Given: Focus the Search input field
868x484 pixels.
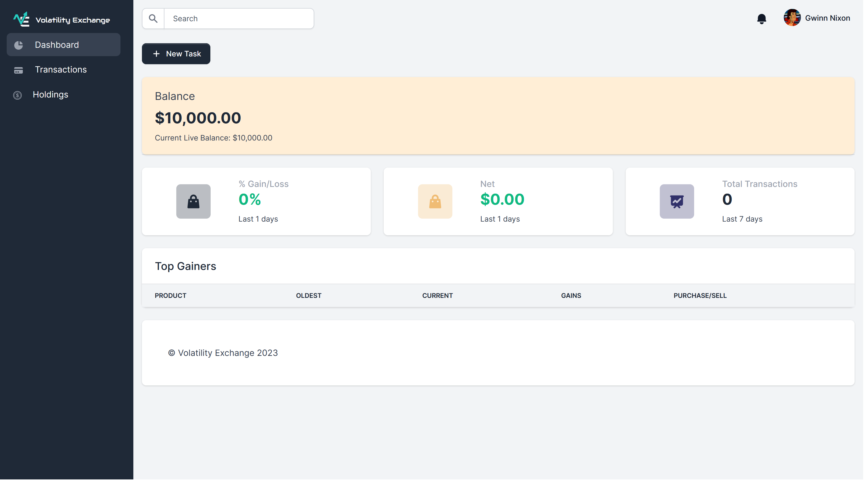Looking at the screenshot, I should click(x=240, y=19).
